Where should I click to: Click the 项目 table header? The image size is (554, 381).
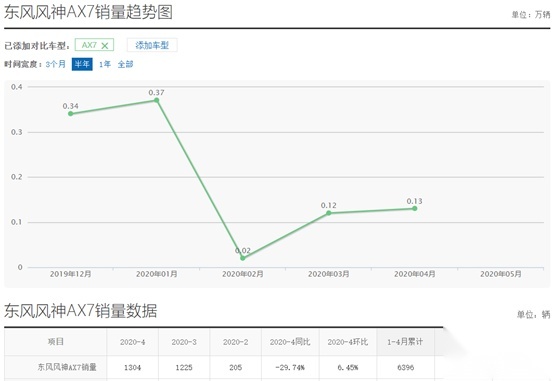56,341
